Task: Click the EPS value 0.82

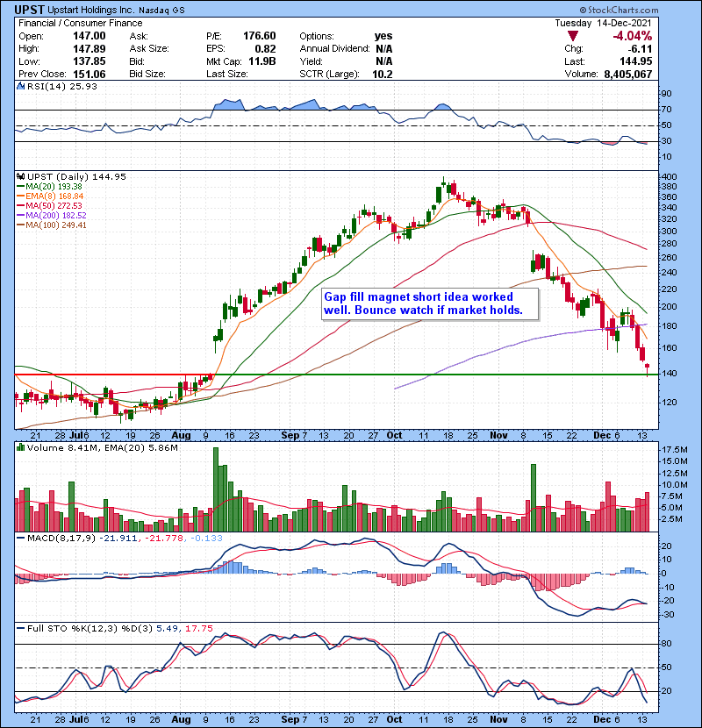Action: coord(265,49)
